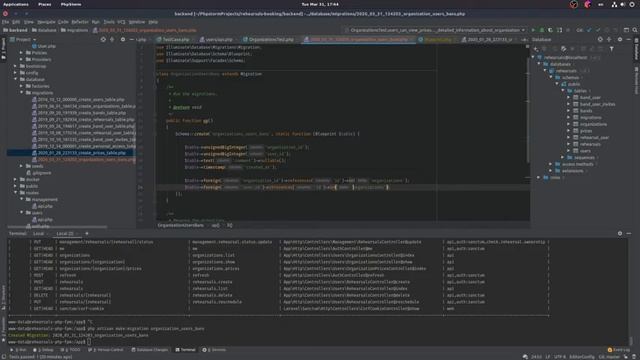
Task: Add a new terminal session tab
Action: click(x=87, y=233)
